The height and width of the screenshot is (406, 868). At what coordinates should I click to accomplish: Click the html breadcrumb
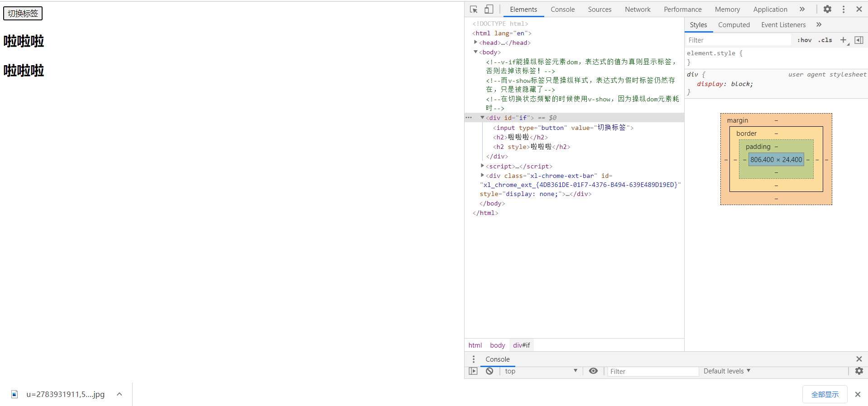[475, 345]
